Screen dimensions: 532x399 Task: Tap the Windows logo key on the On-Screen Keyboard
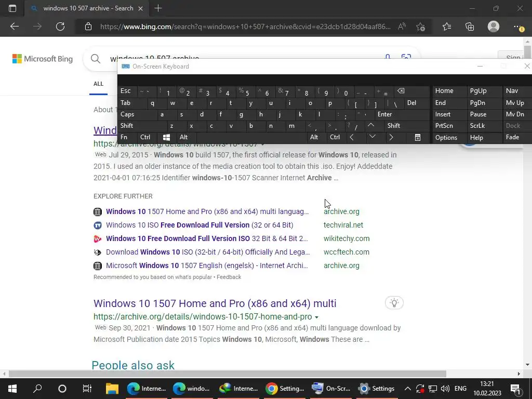tap(166, 137)
